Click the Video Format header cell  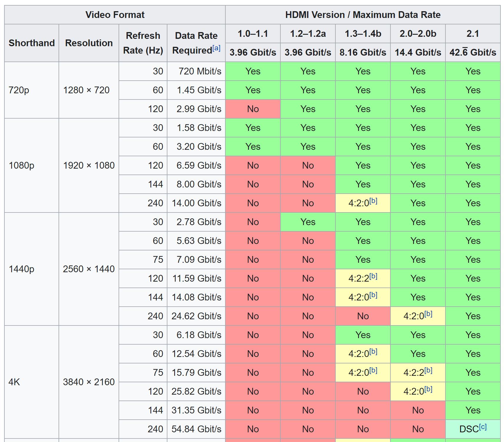[x=115, y=15]
